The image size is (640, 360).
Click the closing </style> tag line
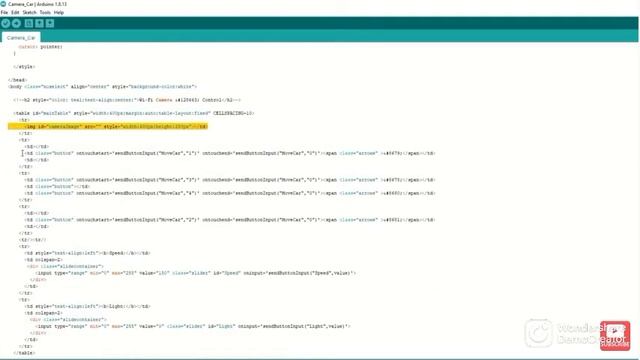tap(24, 67)
